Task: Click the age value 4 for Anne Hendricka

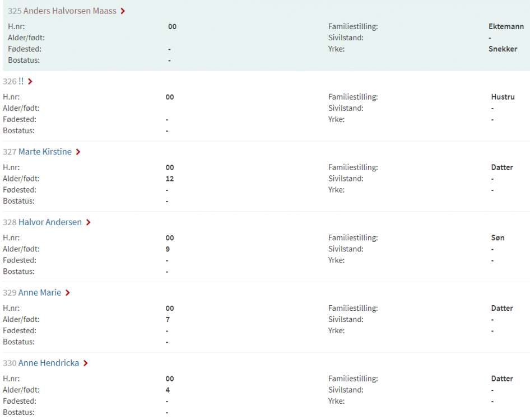Action: tap(168, 390)
